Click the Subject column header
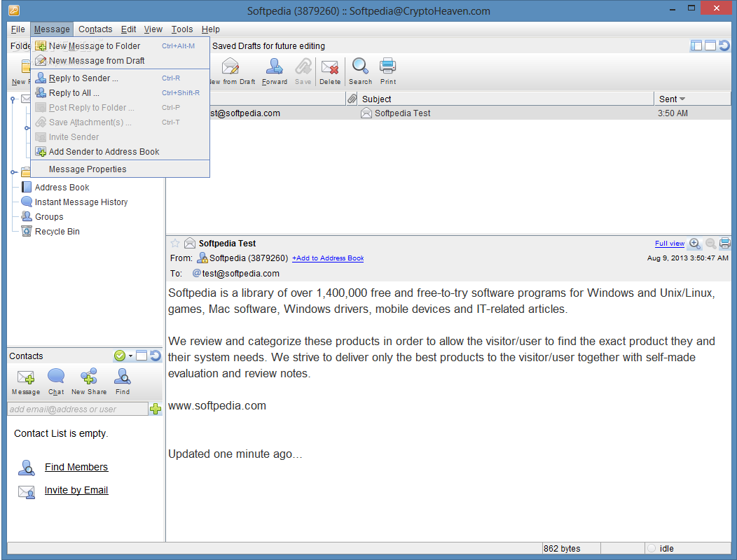737x560 pixels. [506, 99]
